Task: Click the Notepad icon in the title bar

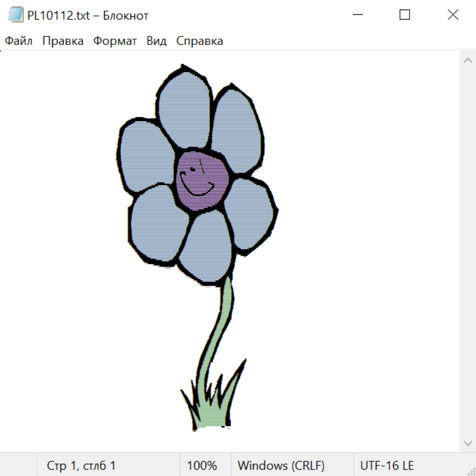Action: [15, 15]
